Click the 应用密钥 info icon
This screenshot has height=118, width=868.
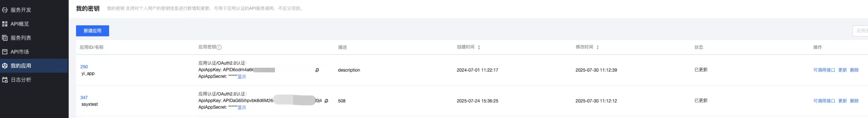(x=219, y=47)
